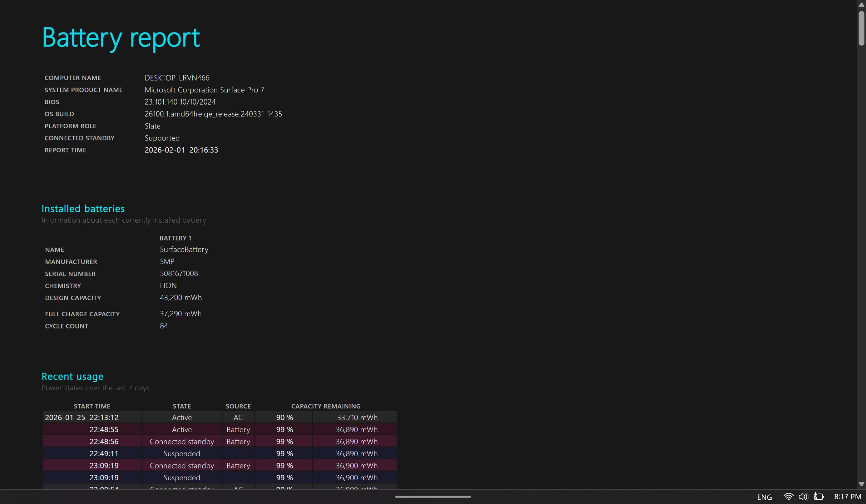Open the Wi-Fi network tray icon
Image resolution: width=866 pixels, height=504 pixels.
[x=788, y=497]
